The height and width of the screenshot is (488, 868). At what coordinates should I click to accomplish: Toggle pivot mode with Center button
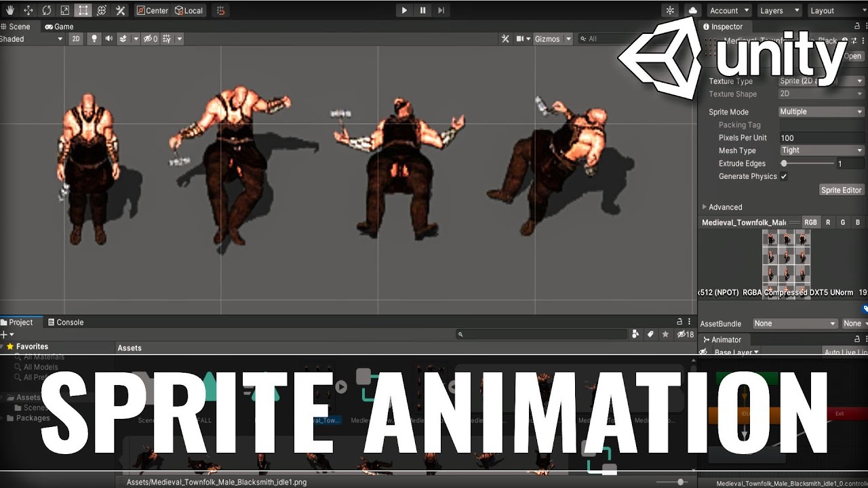tap(153, 10)
